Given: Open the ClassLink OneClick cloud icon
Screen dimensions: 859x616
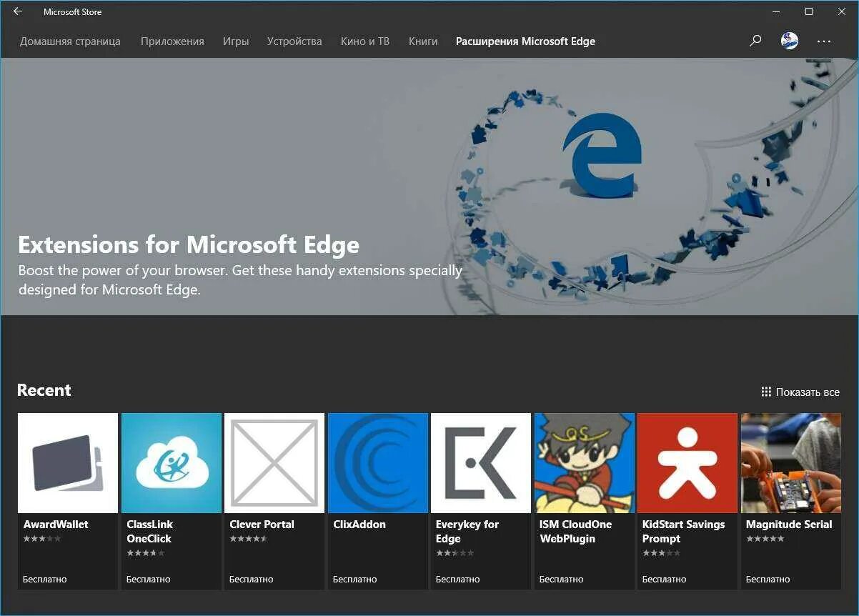Looking at the screenshot, I should click(x=172, y=463).
